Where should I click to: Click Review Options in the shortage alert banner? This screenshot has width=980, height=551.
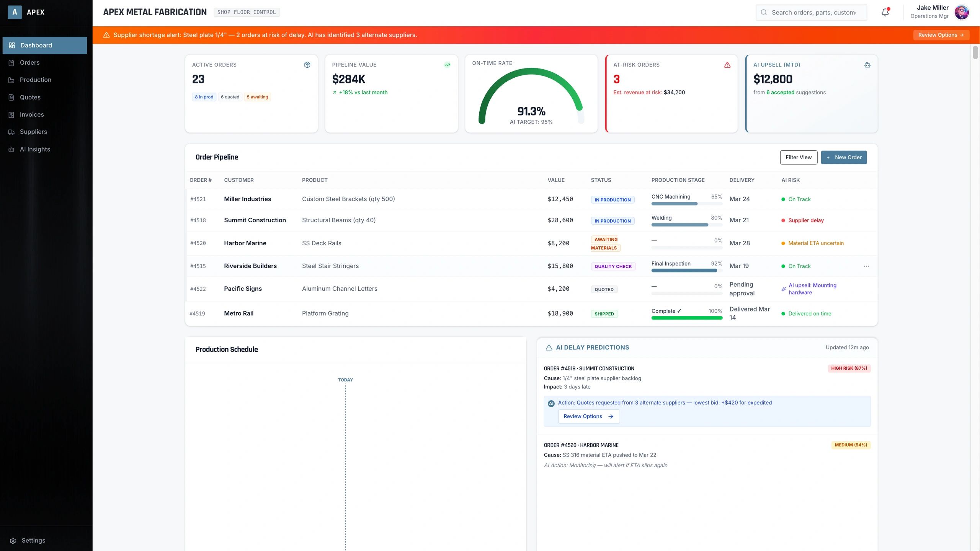pyautogui.click(x=941, y=34)
